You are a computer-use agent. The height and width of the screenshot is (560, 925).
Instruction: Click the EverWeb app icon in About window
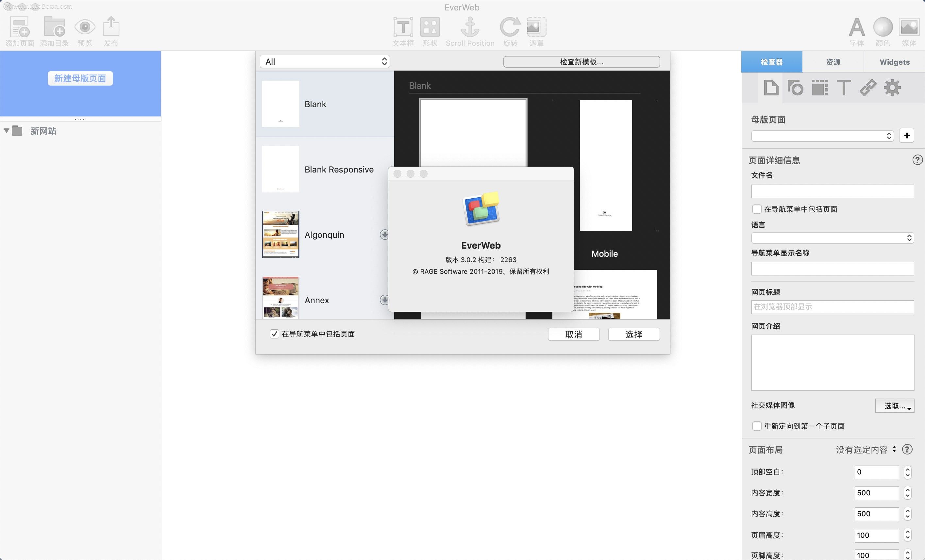pyautogui.click(x=481, y=209)
